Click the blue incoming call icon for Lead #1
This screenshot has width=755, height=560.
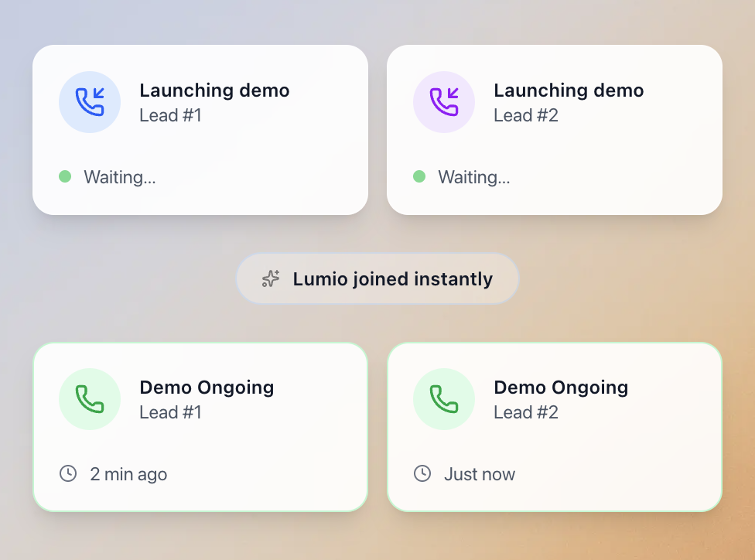coord(90,102)
